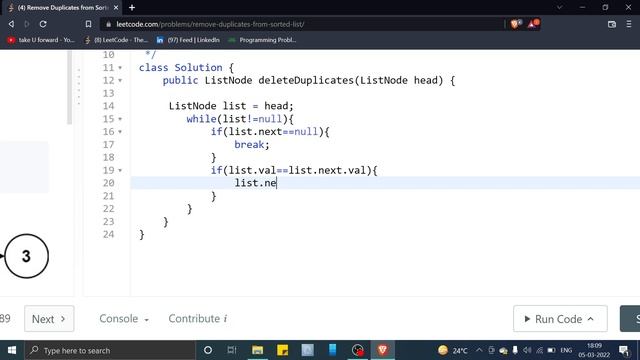Open Cortana circle icon
640x360 pixels.
(208, 350)
